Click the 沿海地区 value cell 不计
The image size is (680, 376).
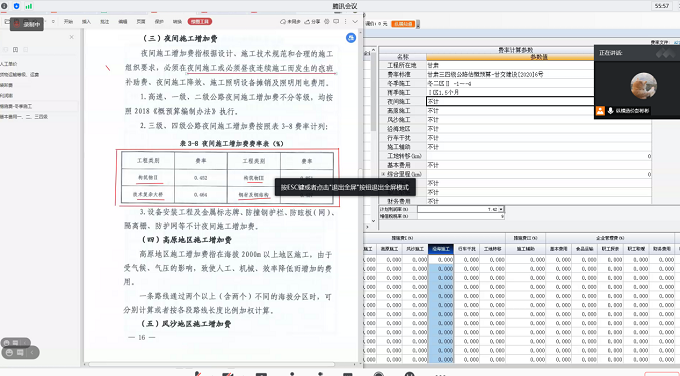pyautogui.click(x=539, y=128)
